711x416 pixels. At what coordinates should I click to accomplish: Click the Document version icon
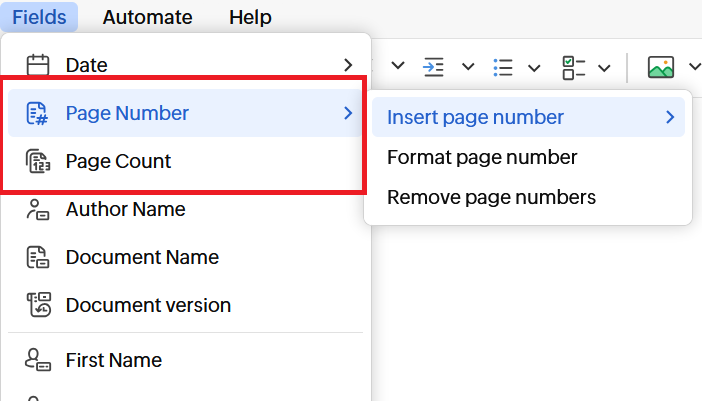click(37, 305)
